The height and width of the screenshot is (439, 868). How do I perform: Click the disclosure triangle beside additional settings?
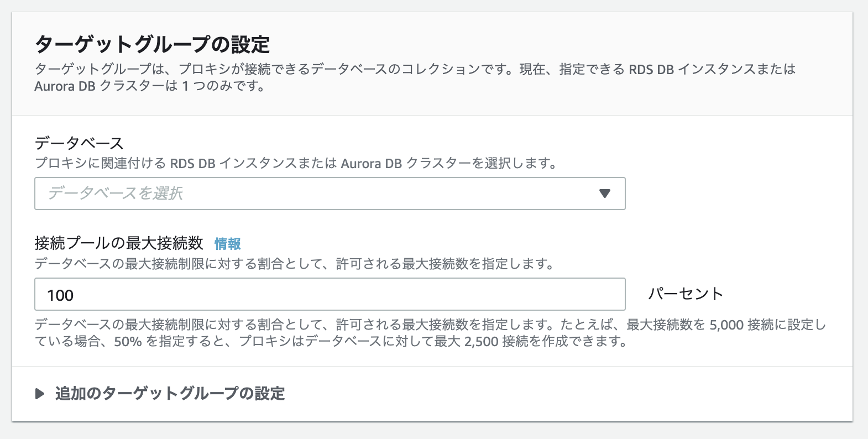40,394
